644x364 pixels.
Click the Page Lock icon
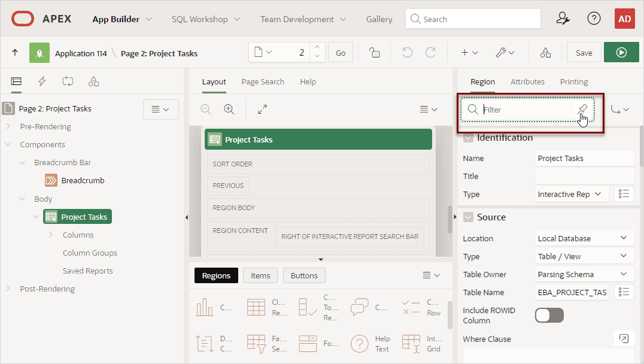click(x=375, y=53)
